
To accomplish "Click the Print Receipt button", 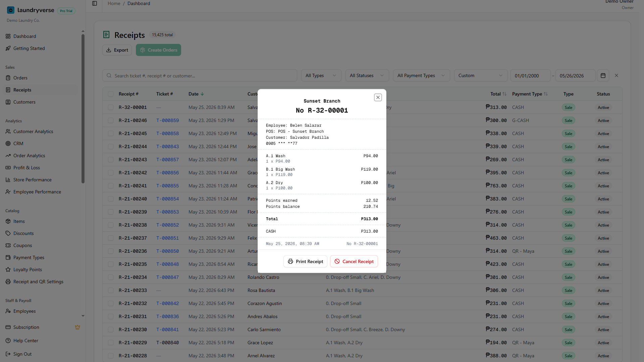I will (x=305, y=261).
